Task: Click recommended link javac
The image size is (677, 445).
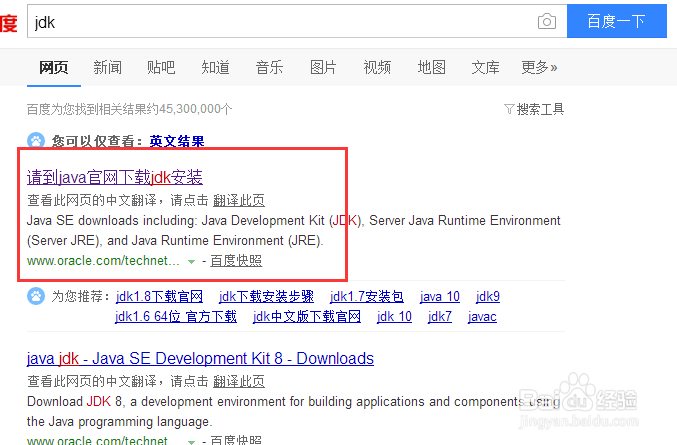Action: [x=482, y=316]
